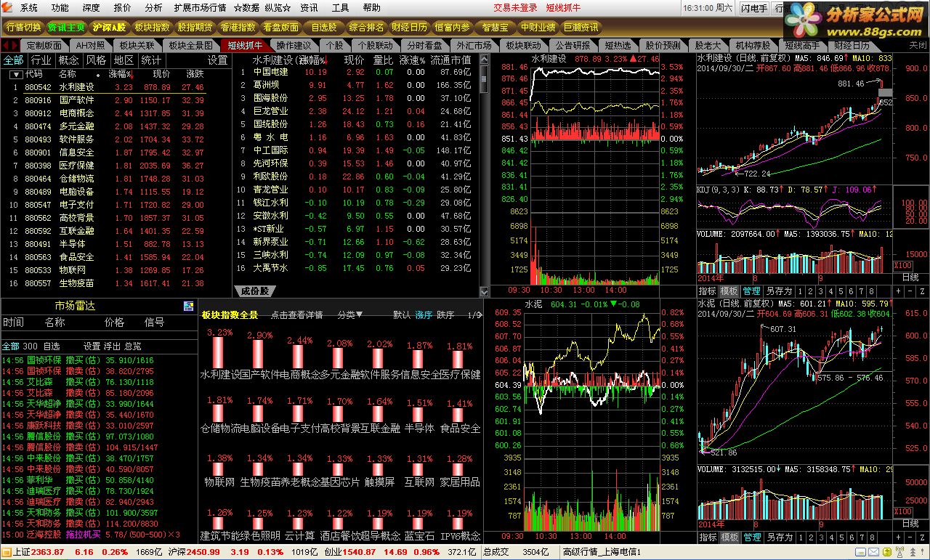Switch radar filter to 全部
The height and width of the screenshot is (560, 930).
click(10, 346)
